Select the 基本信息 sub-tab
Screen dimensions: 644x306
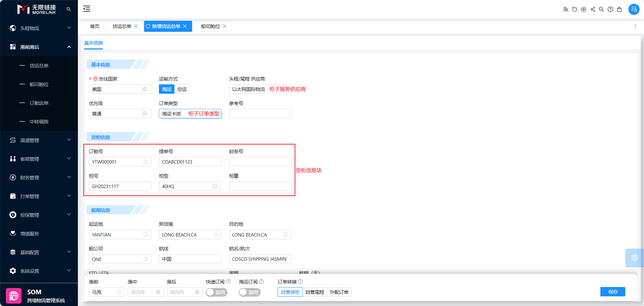(93, 43)
